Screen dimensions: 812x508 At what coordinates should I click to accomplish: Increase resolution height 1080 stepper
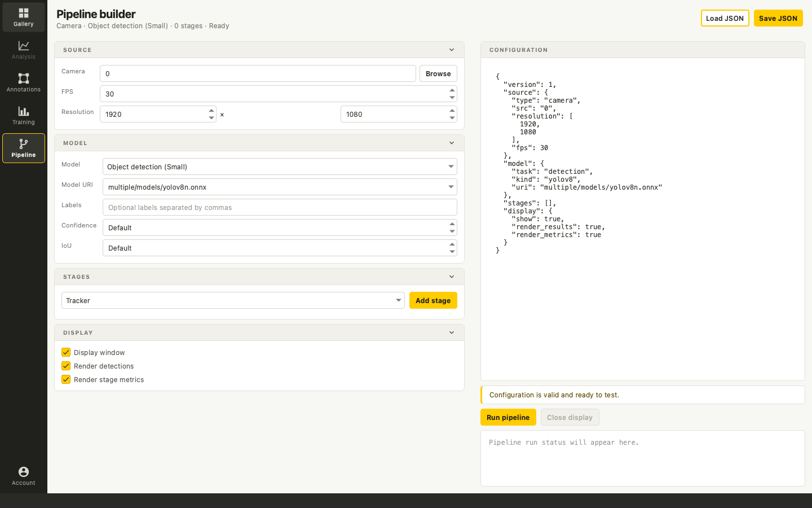(x=452, y=111)
